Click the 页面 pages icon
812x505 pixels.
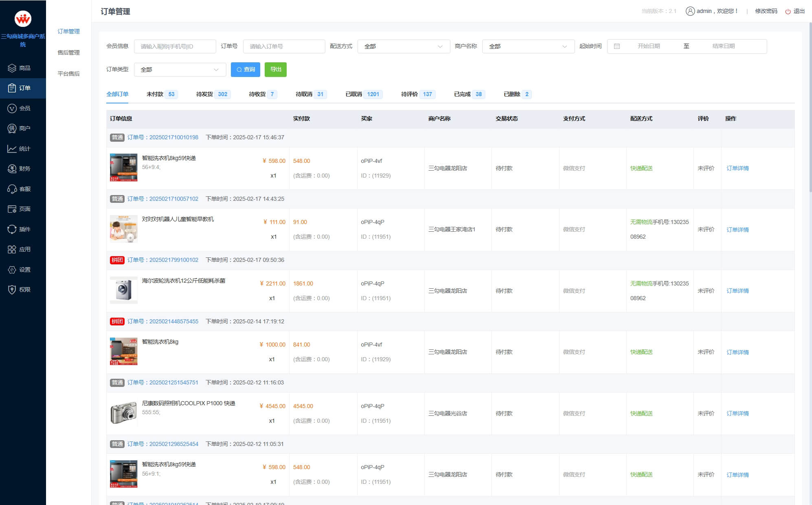coord(23,209)
